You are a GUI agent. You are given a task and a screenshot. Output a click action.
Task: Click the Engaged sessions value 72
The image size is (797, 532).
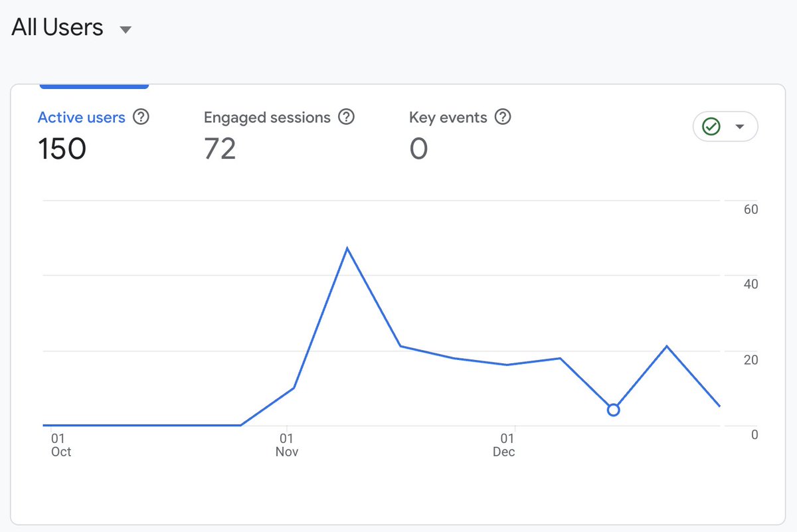tap(220, 149)
